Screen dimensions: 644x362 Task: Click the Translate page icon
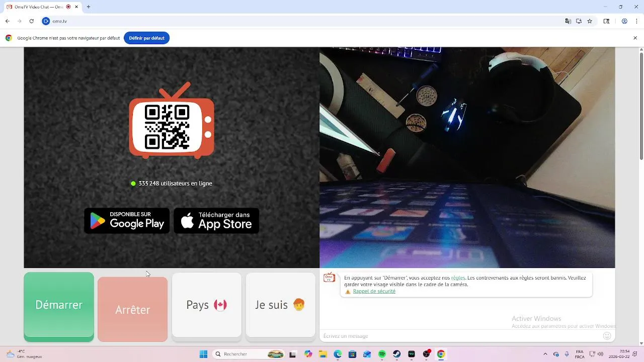pos(568,21)
